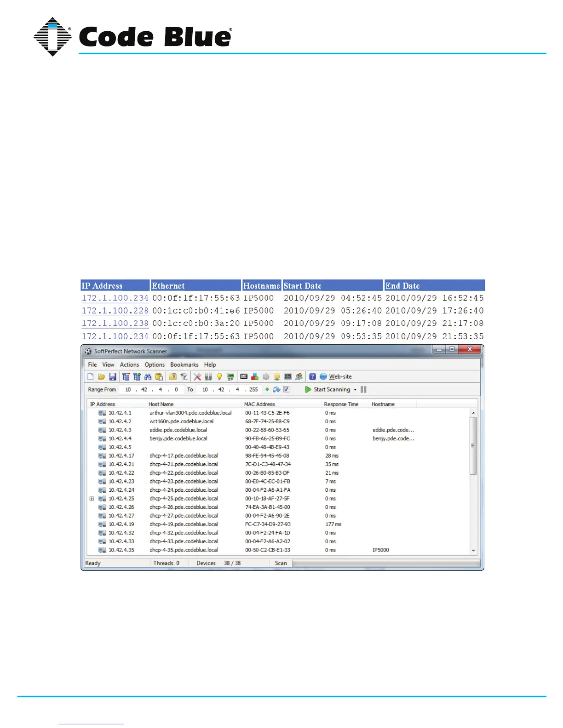Click the computer with certificate icon
Screen dimensions: 563x728
277,376
